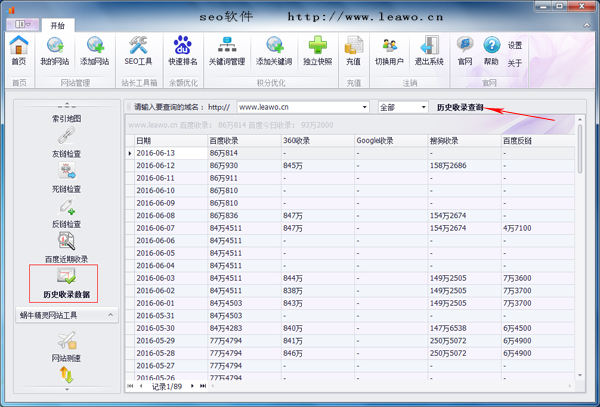Viewport: 600px width, 407px height.
Task: Go to first record navigation button
Action: point(130,386)
